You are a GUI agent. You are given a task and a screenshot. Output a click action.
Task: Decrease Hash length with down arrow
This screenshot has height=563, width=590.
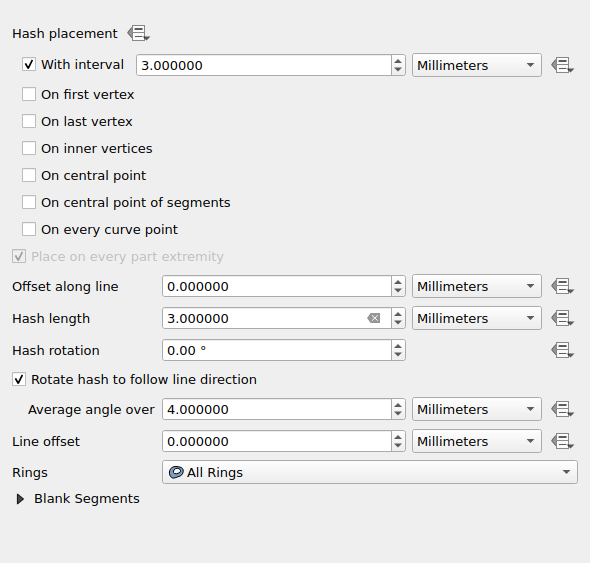(398, 323)
